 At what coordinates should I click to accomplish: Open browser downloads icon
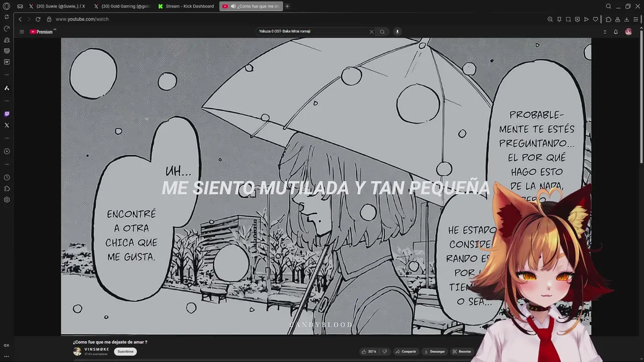(x=626, y=19)
